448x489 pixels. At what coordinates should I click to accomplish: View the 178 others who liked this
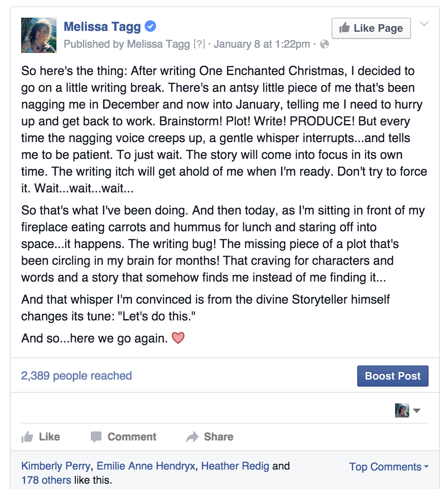(46, 480)
